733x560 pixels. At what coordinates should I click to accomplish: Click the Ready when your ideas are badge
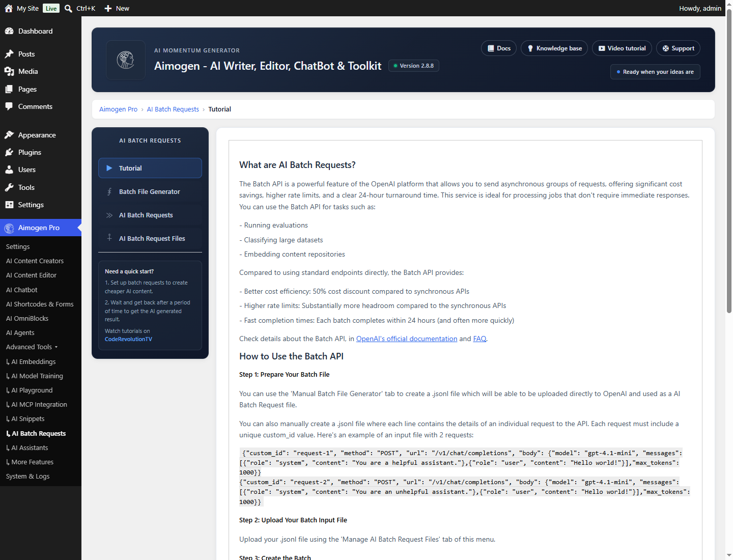[x=655, y=72]
